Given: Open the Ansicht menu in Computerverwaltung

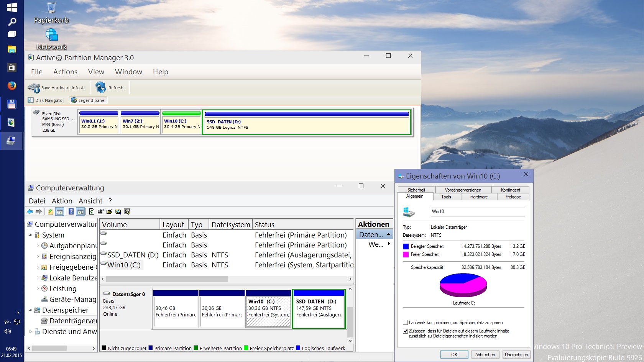Looking at the screenshot, I should point(90,201).
